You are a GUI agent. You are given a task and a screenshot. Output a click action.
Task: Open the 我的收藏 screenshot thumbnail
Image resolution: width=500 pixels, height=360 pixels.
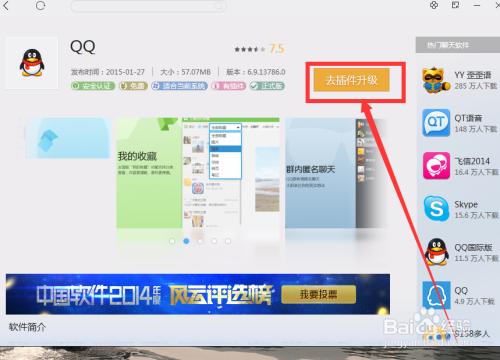[198, 173]
